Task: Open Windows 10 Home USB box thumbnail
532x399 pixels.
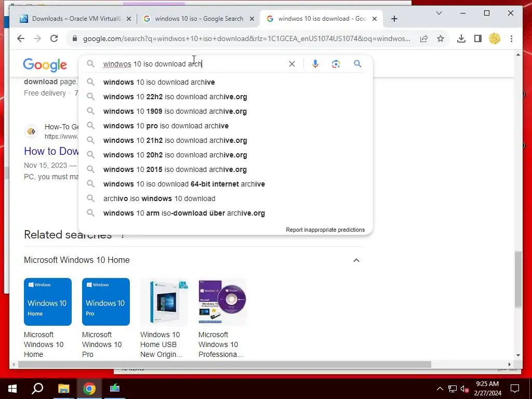Action: pyautogui.click(x=164, y=302)
